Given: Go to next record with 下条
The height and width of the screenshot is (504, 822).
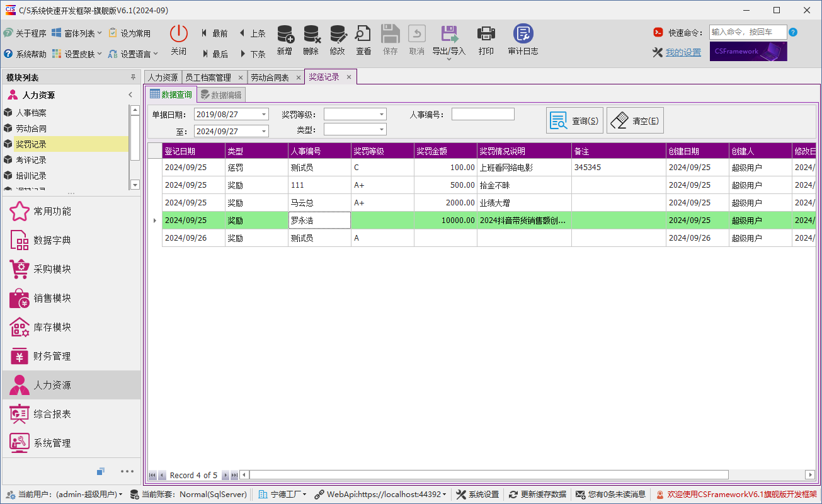Looking at the screenshot, I should pos(252,54).
